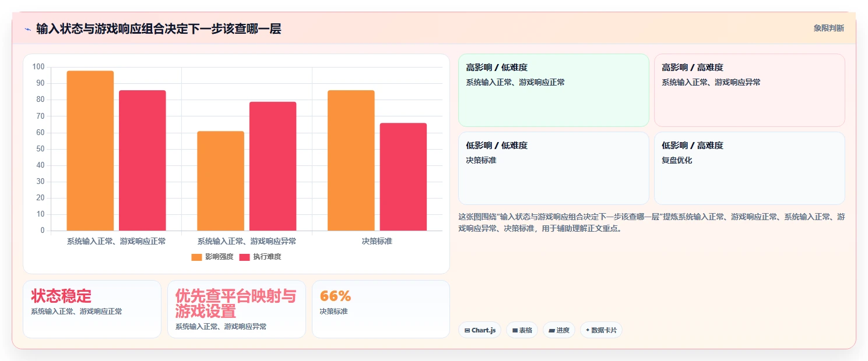Click the red 执行难度 legend swatch

click(x=244, y=257)
